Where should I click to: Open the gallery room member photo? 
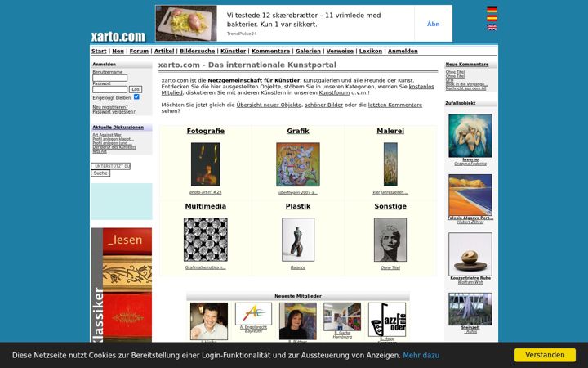(x=342, y=317)
